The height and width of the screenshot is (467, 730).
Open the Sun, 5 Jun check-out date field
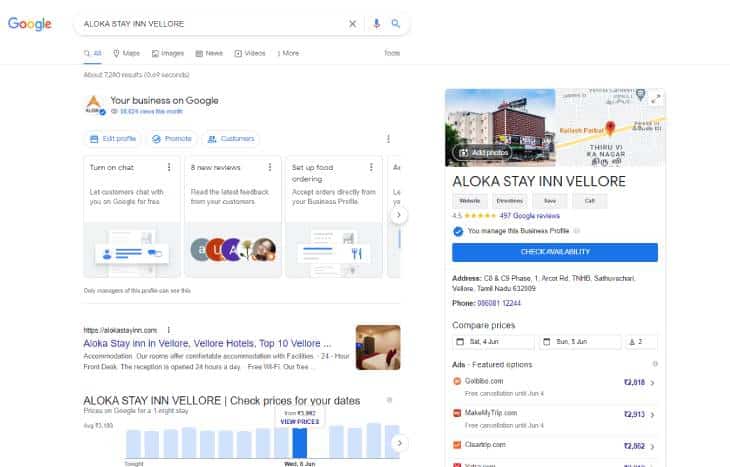pos(580,342)
